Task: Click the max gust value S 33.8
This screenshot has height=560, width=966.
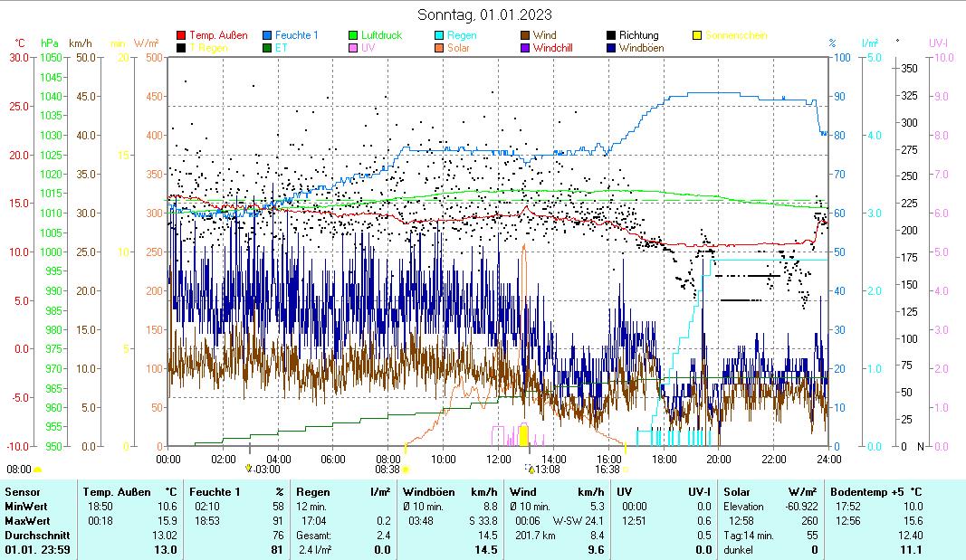Action: (483, 520)
